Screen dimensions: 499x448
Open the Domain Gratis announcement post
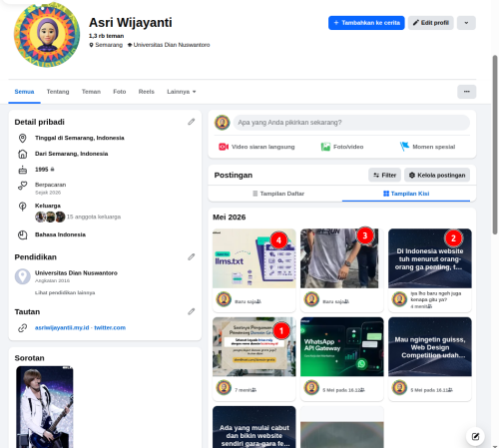pyautogui.click(x=254, y=347)
